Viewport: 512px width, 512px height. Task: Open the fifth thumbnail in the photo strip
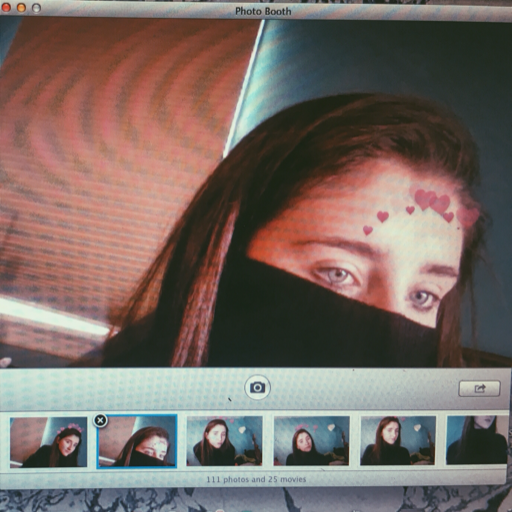[x=398, y=440]
